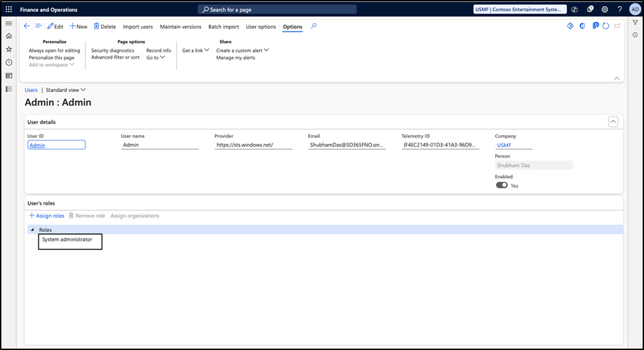Click the Users breadcrumb link
The image size is (644, 350).
pos(31,90)
